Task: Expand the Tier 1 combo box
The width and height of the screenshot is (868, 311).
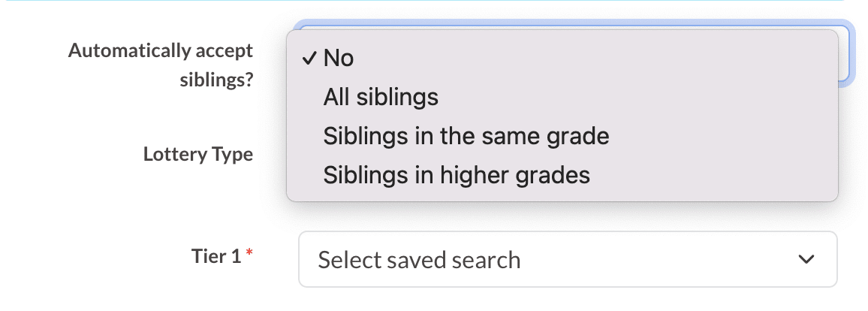Action: 567,259
